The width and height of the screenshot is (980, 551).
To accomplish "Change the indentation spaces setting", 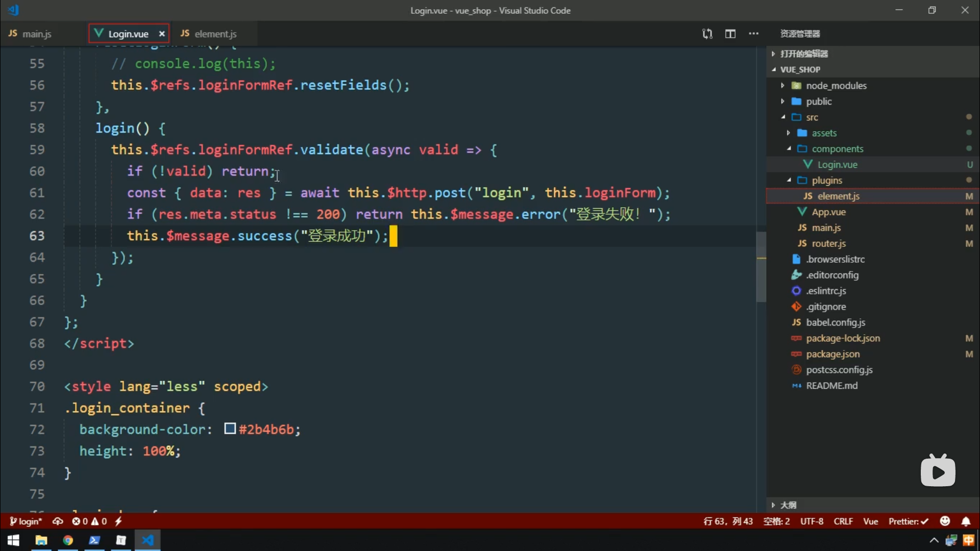I will 776,521.
